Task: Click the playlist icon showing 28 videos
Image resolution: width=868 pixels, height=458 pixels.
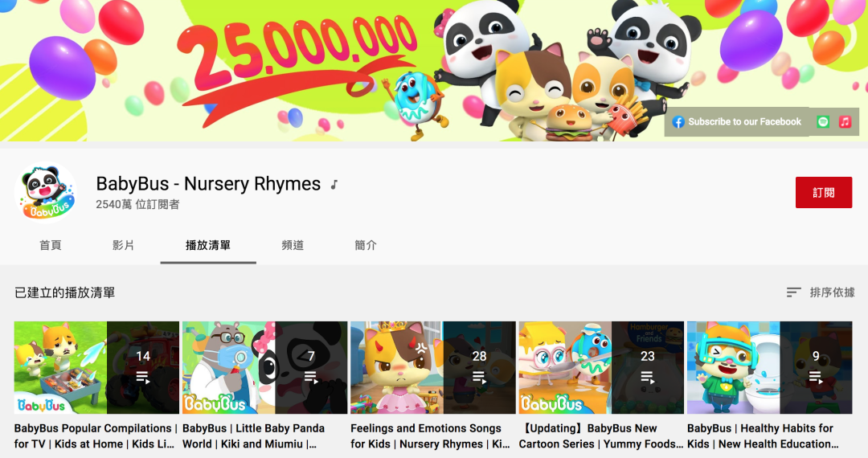Action: pos(479,376)
